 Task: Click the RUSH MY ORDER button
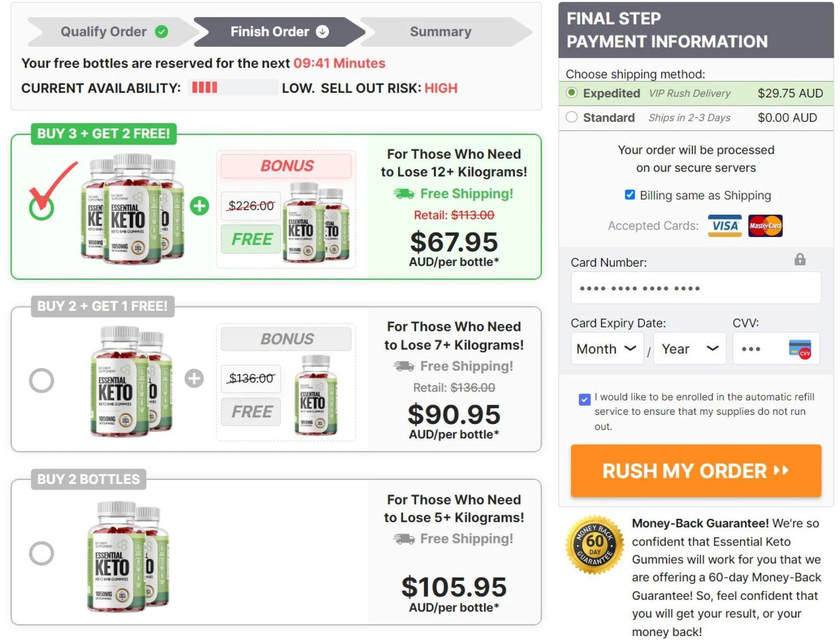click(696, 471)
